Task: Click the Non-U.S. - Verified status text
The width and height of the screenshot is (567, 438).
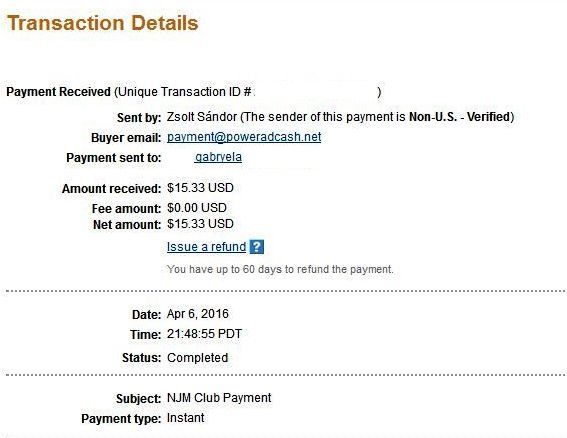Action: point(459,117)
